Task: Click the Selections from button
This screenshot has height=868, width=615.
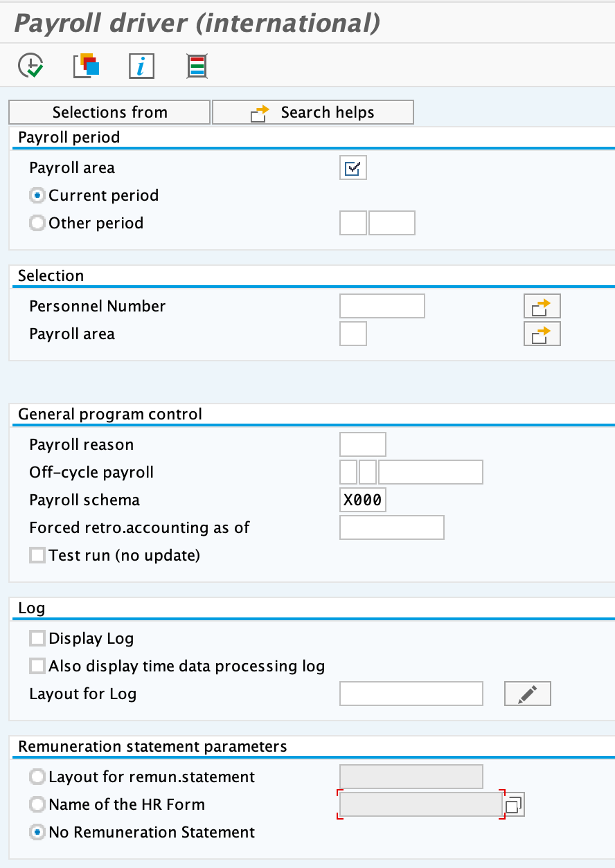Action: pos(109,111)
